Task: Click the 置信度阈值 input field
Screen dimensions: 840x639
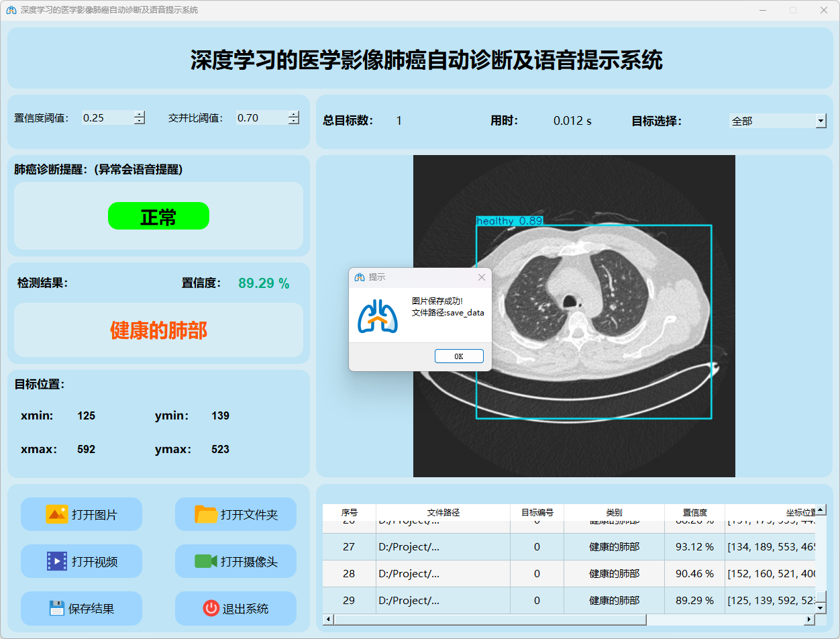Action: tap(106, 118)
